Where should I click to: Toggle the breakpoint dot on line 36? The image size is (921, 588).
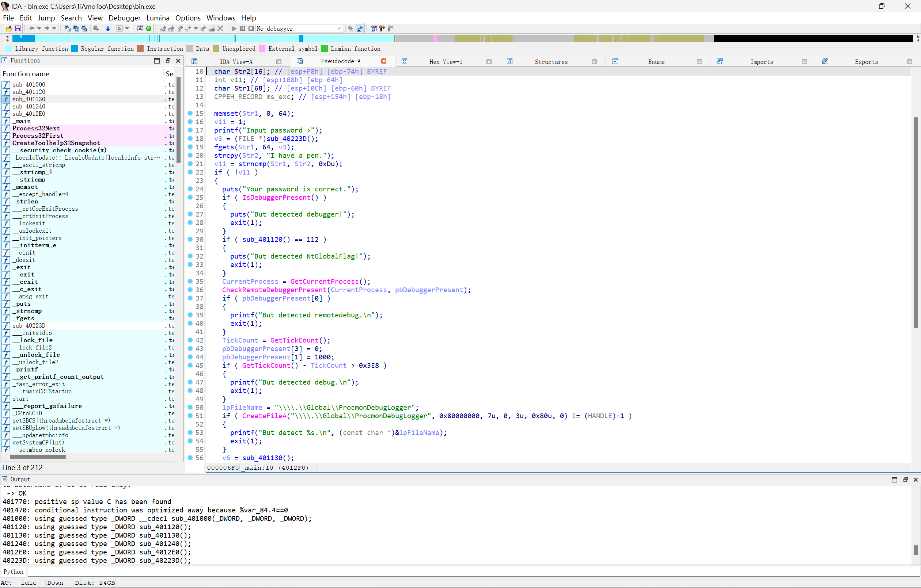[x=190, y=289]
